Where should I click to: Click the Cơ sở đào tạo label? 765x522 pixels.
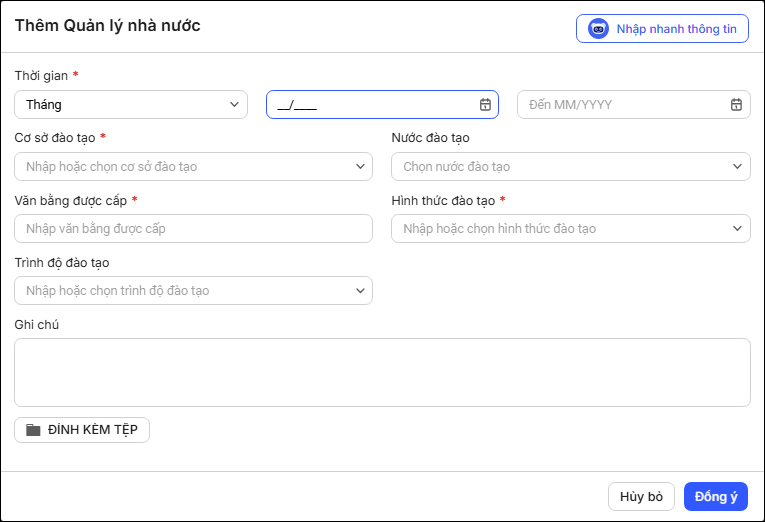click(55, 138)
